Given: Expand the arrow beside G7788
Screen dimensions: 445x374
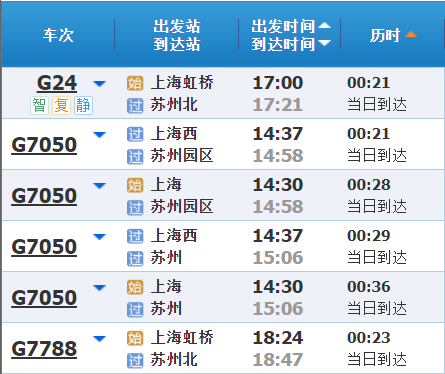Looking at the screenshot, I should (x=99, y=339).
